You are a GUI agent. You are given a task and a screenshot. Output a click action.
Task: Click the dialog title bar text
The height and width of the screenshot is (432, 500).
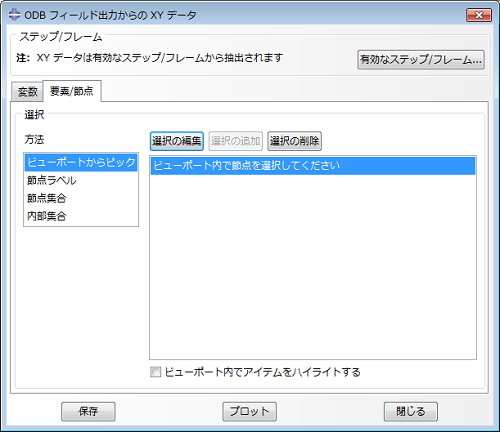coord(110,15)
